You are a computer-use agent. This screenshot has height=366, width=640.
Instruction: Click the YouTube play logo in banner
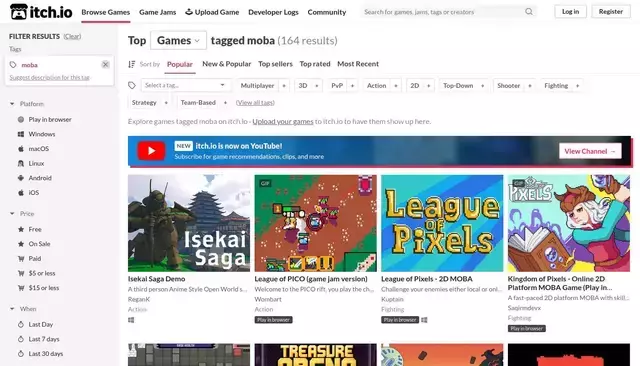tap(151, 151)
